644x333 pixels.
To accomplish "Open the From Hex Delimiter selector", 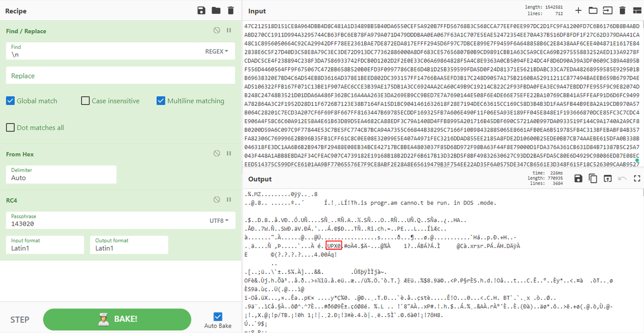I will point(61,174).
